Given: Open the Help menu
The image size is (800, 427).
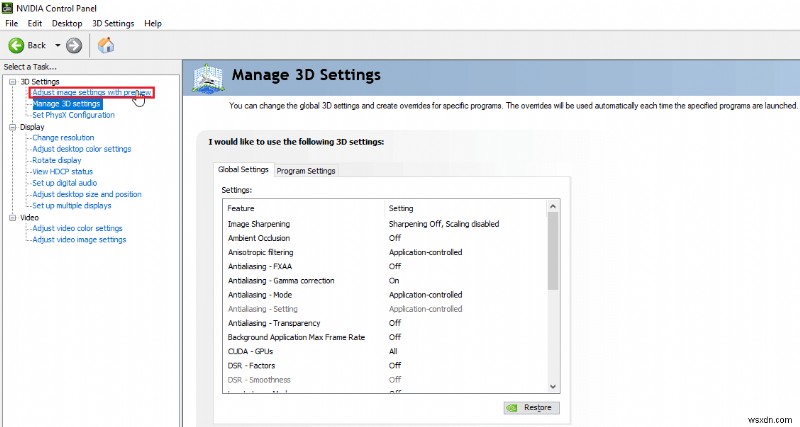Looking at the screenshot, I should (x=153, y=23).
